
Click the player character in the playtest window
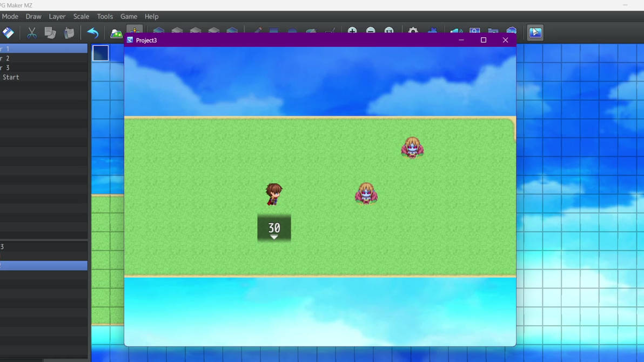click(274, 195)
